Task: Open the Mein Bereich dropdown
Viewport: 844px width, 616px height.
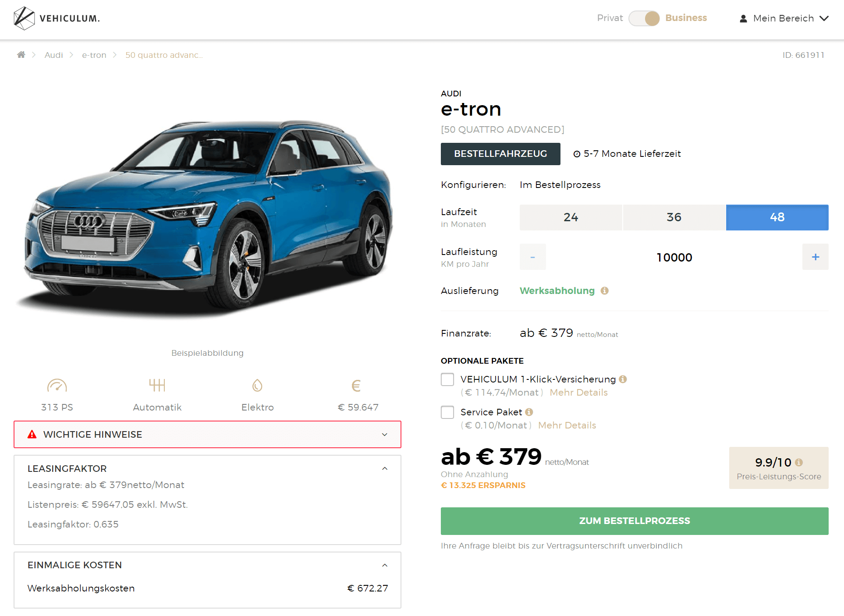Action: [784, 18]
